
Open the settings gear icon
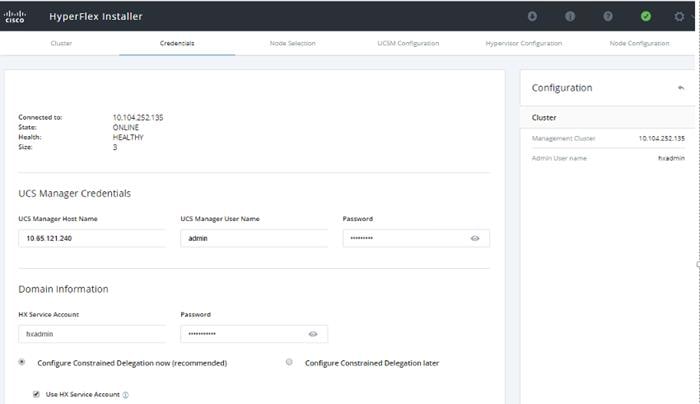coord(679,17)
